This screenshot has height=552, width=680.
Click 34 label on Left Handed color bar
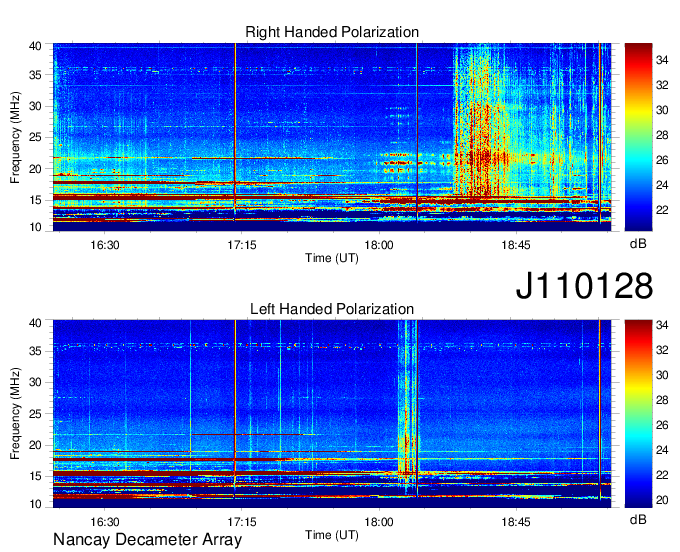(x=662, y=325)
